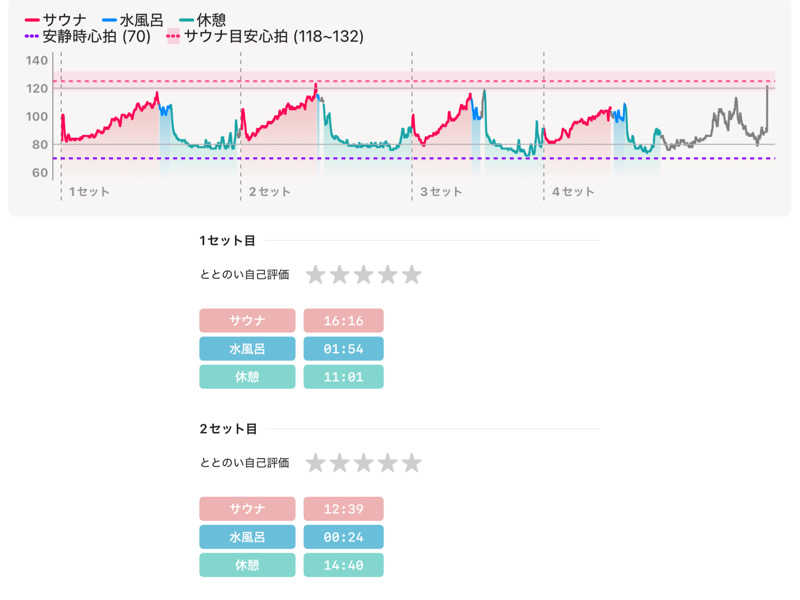Rate 2セット目 with four stars
Screen dimensions: 800x600
387,463
